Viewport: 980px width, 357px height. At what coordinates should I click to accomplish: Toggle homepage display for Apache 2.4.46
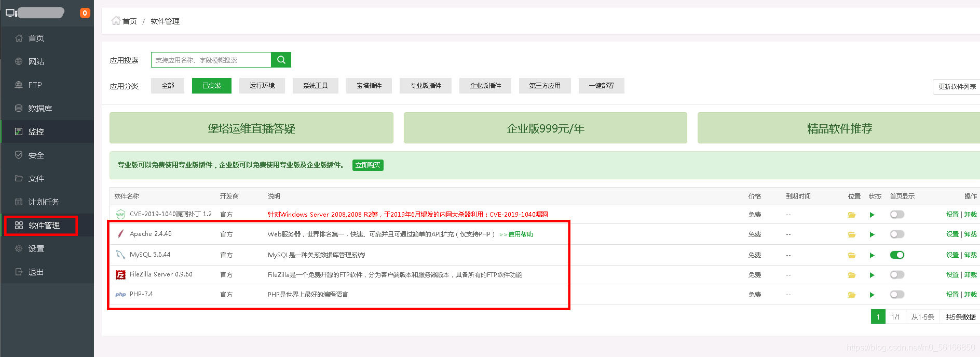point(897,234)
